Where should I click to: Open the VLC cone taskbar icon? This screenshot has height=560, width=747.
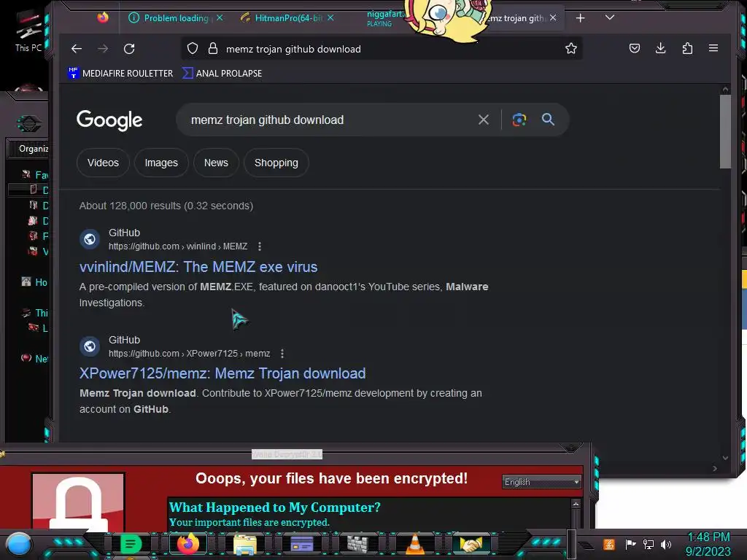coord(414,544)
